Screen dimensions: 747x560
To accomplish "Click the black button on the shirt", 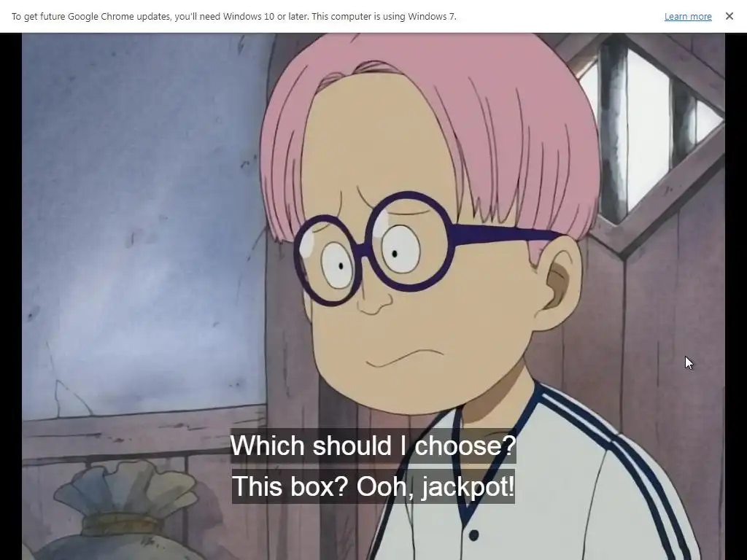I will [x=473, y=535].
